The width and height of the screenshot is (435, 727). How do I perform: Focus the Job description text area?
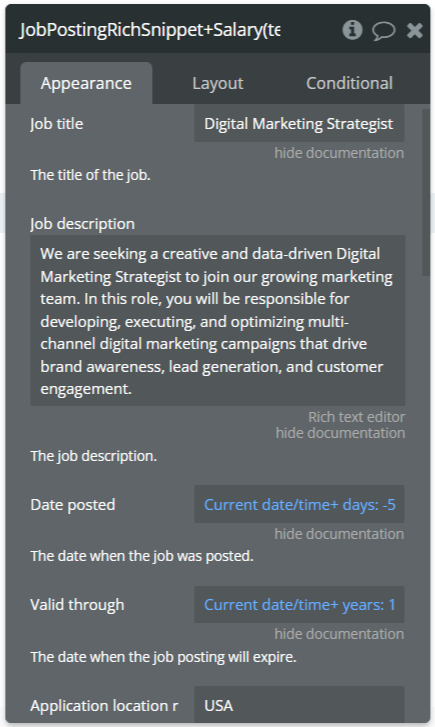click(218, 320)
